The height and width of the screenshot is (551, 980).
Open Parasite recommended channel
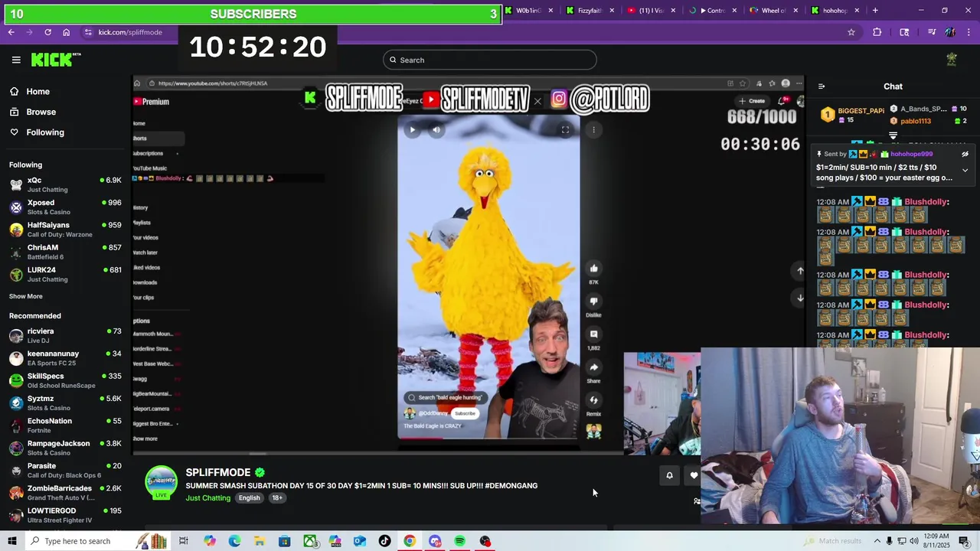point(65,470)
